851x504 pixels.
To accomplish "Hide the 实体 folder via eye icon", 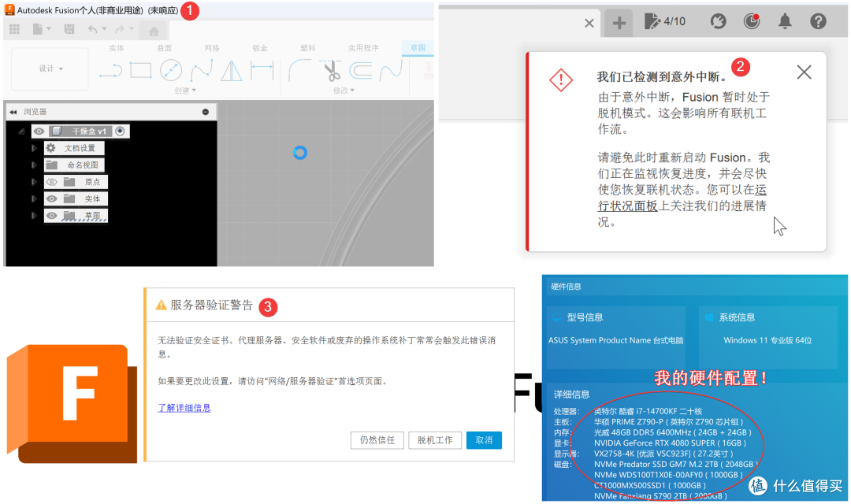I will [x=51, y=199].
